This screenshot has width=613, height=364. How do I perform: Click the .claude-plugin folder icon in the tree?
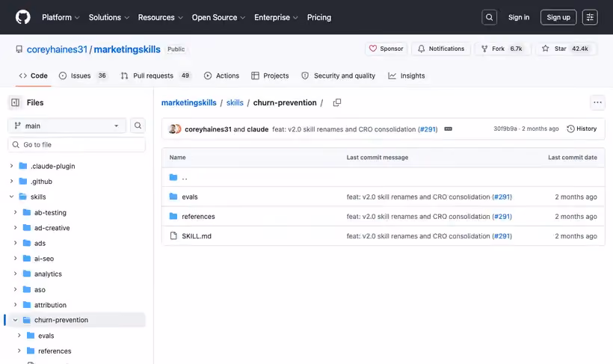(23, 166)
